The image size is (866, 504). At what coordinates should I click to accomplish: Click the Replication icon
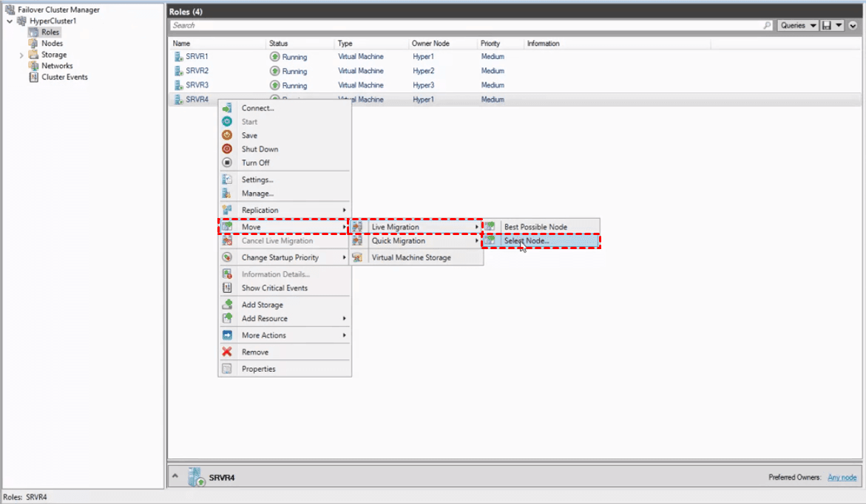227,211
